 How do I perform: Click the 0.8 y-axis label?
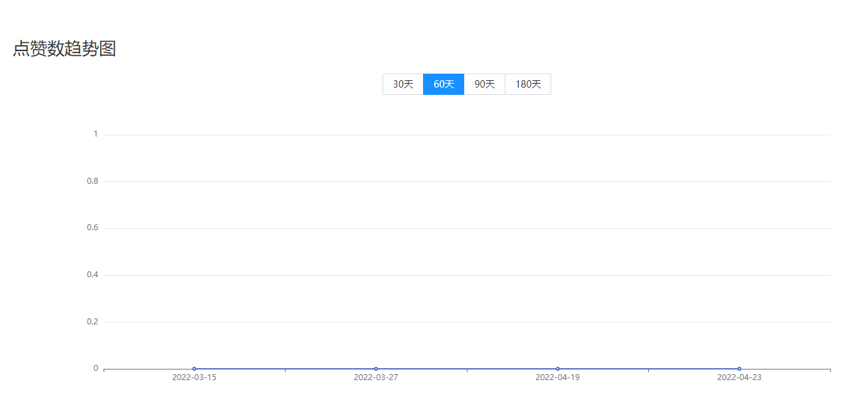pyautogui.click(x=92, y=181)
